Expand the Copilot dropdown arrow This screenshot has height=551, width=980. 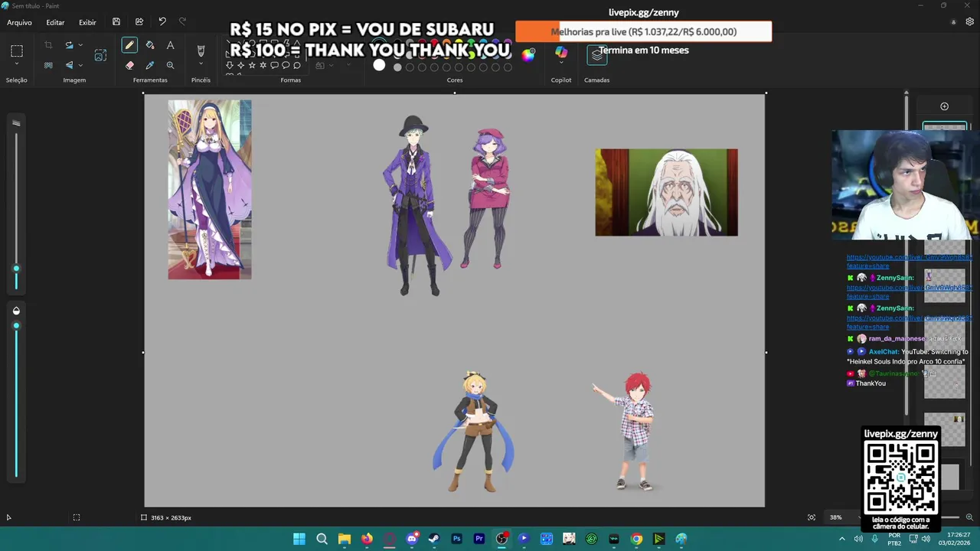561,63
